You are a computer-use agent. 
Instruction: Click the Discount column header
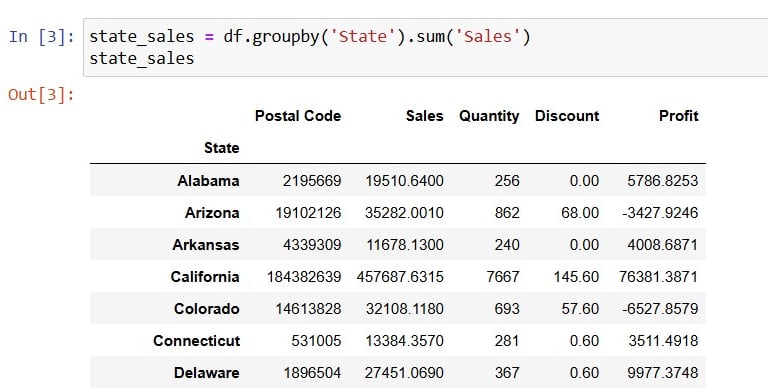pos(567,116)
